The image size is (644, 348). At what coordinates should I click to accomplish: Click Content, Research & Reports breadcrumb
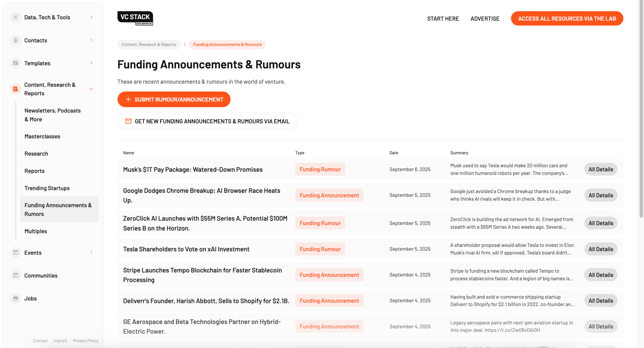tap(149, 45)
